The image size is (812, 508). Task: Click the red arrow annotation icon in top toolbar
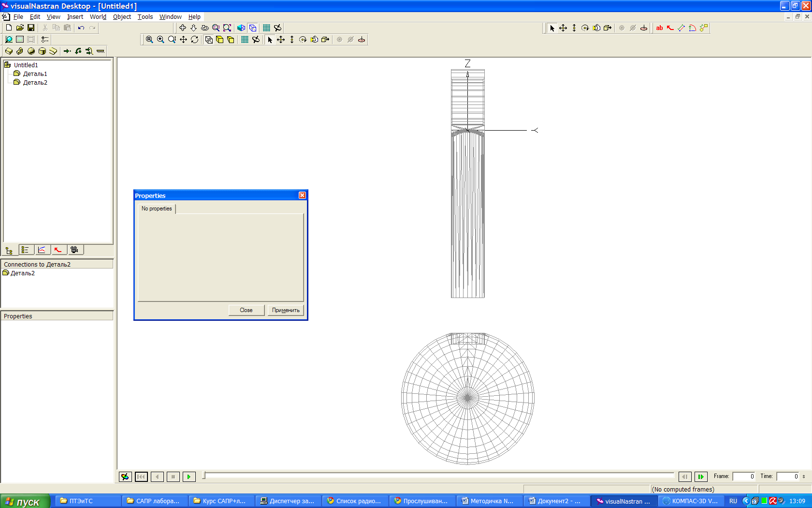pos(670,28)
